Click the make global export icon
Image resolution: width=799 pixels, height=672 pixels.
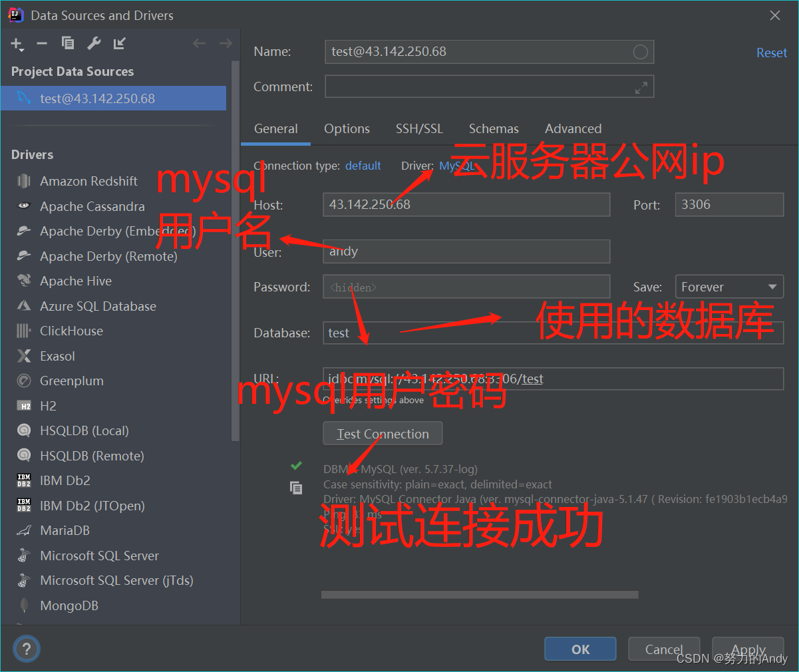pos(120,43)
